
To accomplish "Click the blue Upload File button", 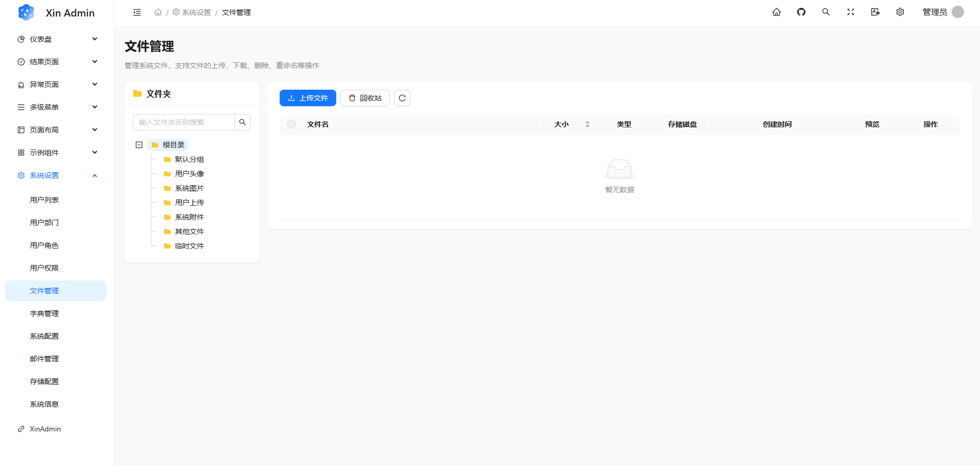I will 307,98.
